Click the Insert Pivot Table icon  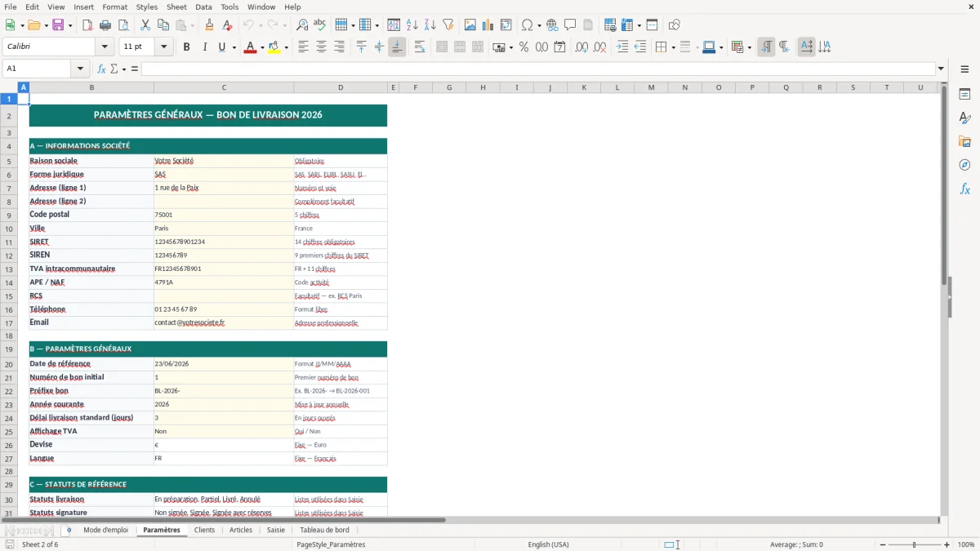(x=506, y=25)
